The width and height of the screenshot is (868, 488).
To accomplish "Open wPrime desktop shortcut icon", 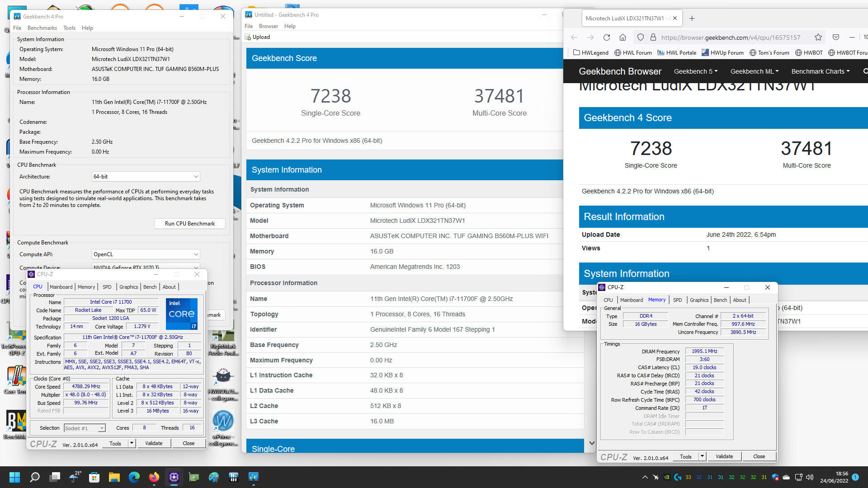I will (223, 427).
